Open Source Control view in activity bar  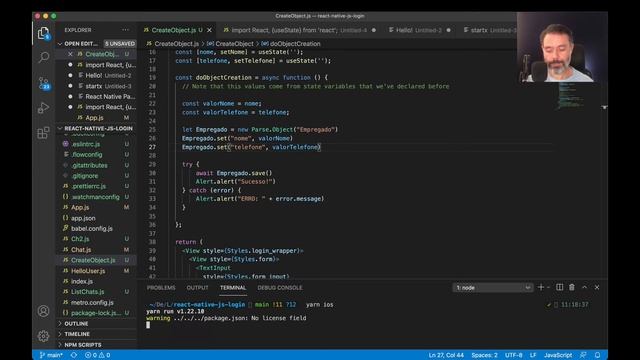point(44,83)
